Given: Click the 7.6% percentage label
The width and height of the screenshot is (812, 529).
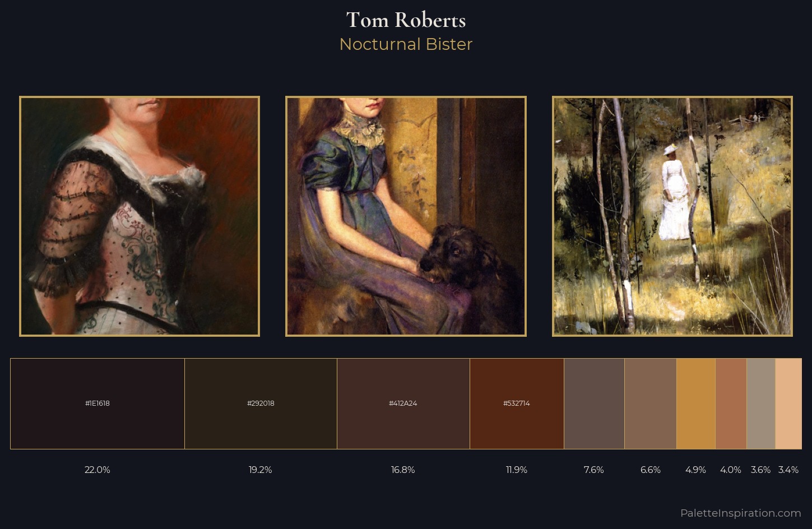Looking at the screenshot, I should pos(594,470).
